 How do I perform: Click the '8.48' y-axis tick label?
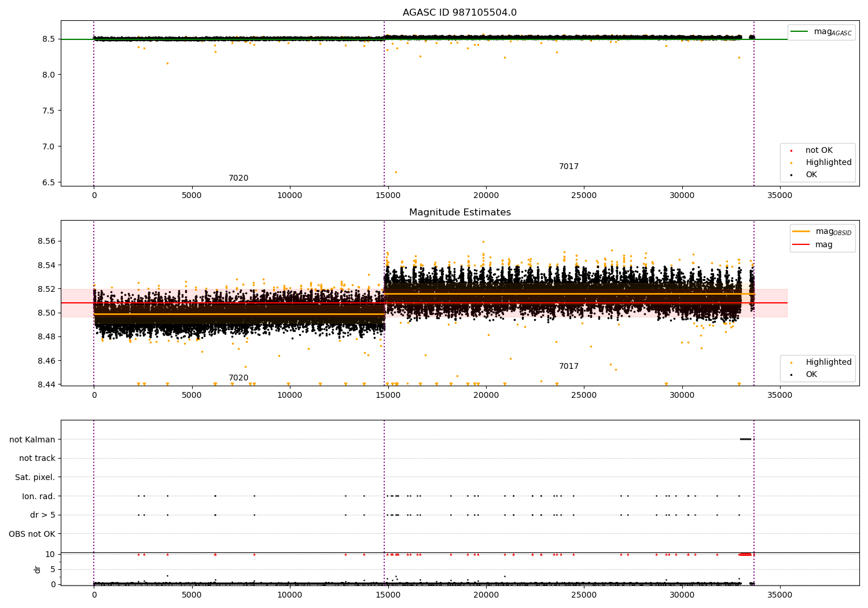pyautogui.click(x=46, y=336)
